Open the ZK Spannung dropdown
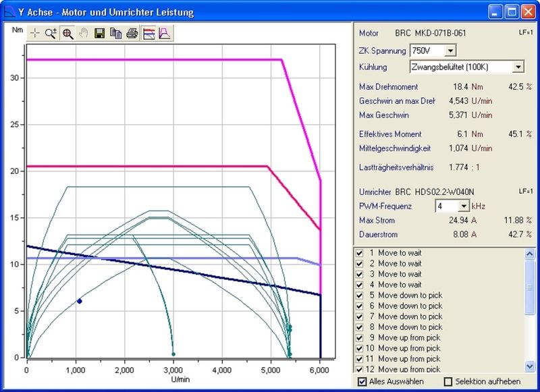The image size is (540, 392). 451,50
